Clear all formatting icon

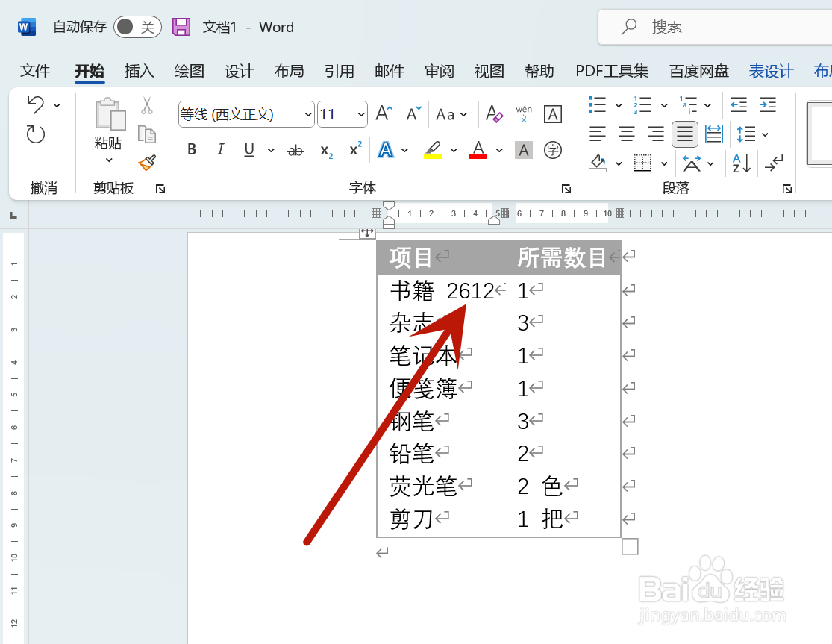point(495,113)
